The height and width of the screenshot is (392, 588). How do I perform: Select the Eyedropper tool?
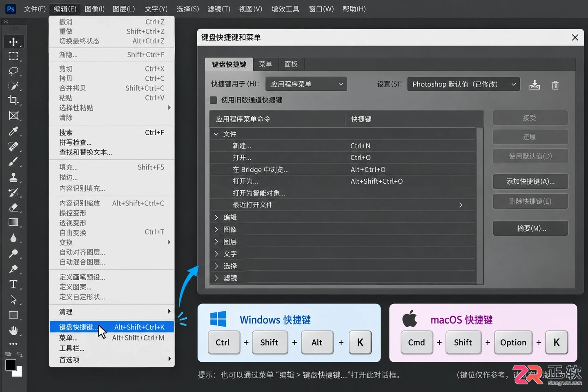[13, 131]
